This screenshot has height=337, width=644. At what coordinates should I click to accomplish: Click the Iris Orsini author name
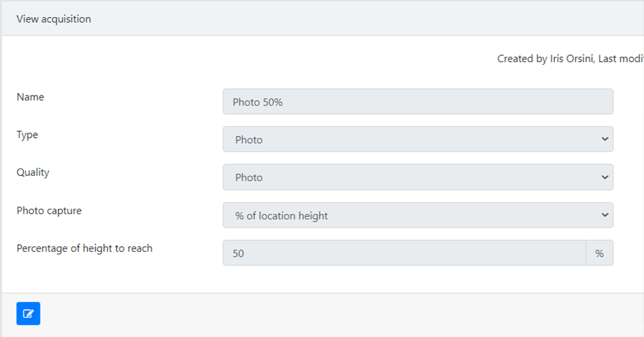coord(572,59)
